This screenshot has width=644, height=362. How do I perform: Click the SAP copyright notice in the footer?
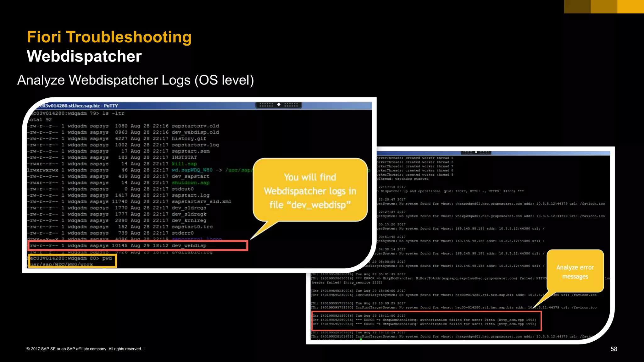84,349
